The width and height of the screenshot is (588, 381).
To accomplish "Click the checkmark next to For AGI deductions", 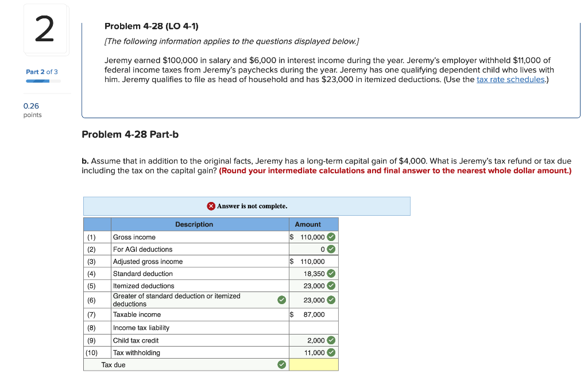I will click(x=332, y=248).
